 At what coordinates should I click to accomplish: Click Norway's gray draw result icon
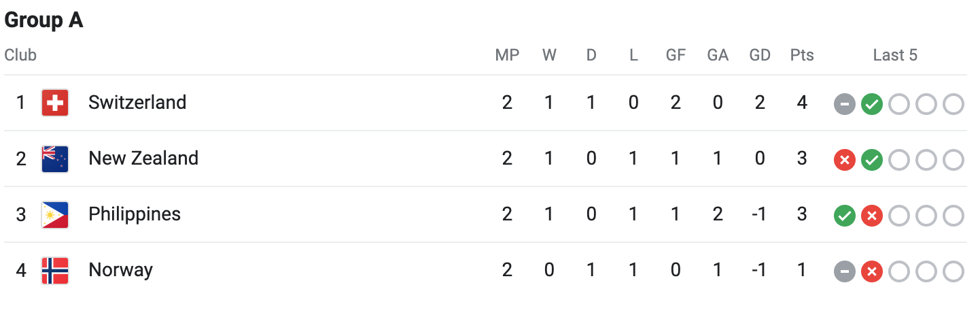pos(844,271)
